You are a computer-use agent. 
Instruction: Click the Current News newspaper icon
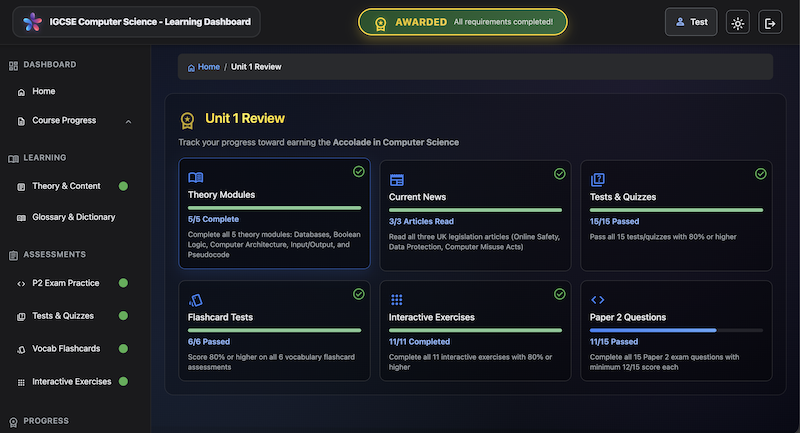click(396, 179)
